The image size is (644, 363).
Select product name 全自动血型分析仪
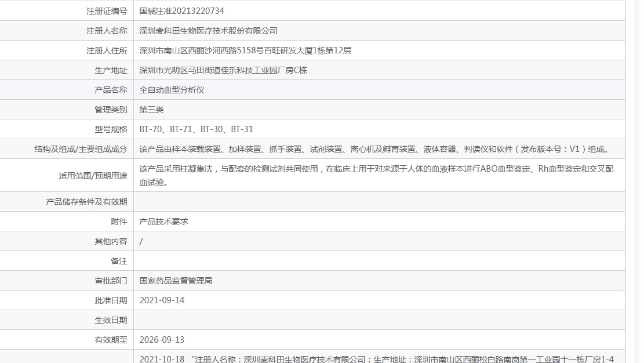pos(172,90)
